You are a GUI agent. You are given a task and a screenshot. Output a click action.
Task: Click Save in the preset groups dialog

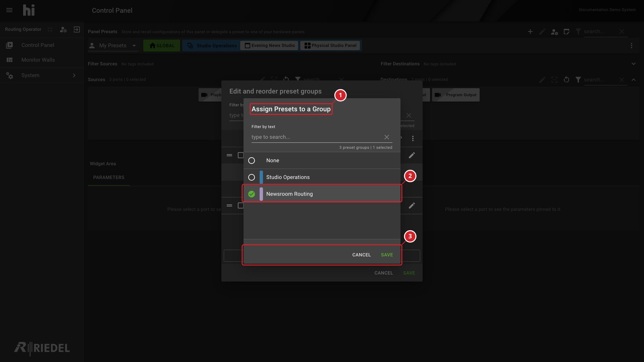point(409,273)
